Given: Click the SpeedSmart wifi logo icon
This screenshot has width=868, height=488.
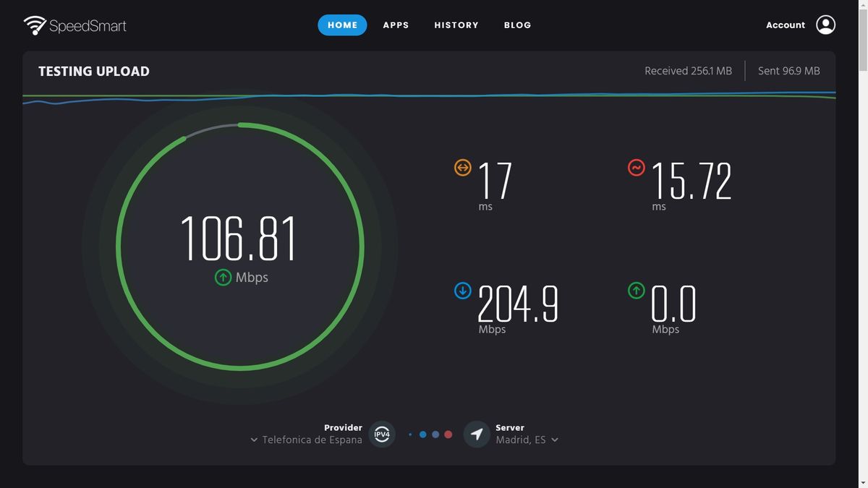Looking at the screenshot, I should point(34,24).
